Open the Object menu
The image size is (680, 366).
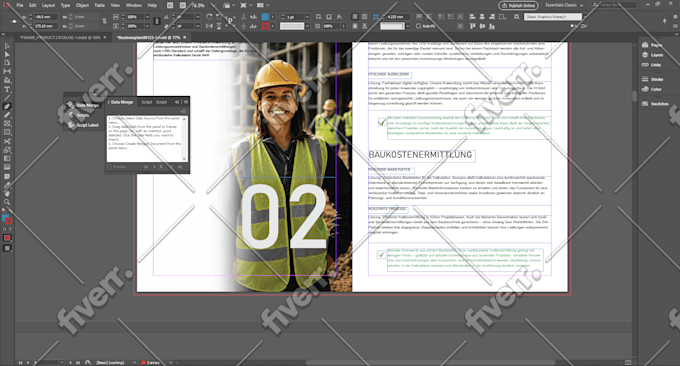82,5
